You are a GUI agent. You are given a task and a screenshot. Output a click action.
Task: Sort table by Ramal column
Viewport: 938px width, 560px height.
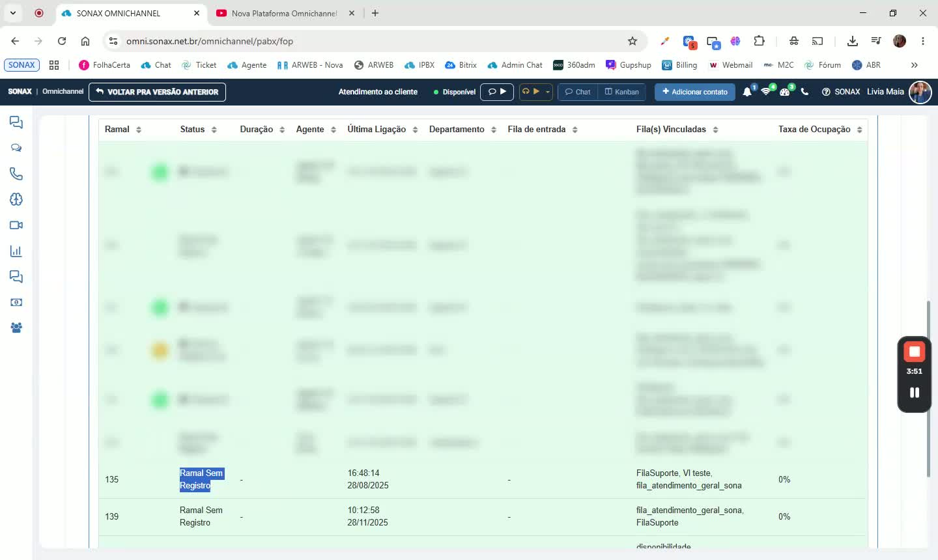point(123,130)
